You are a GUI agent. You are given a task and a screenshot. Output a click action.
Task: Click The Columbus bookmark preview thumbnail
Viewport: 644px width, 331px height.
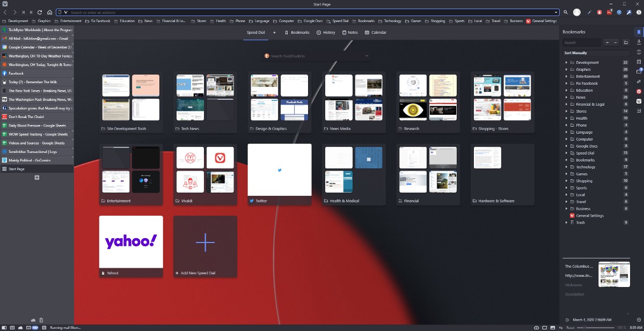pos(614,275)
